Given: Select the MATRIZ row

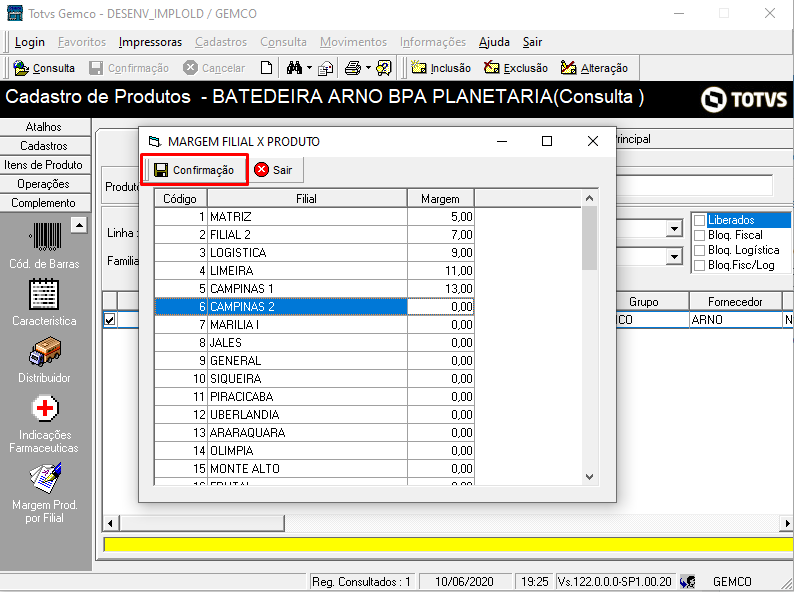Looking at the screenshot, I should tap(314, 217).
